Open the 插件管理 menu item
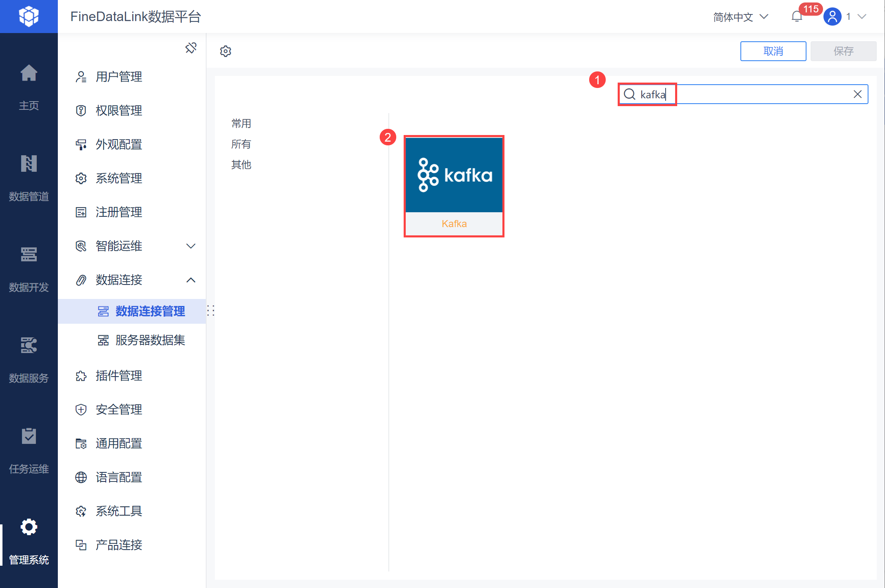 click(x=119, y=376)
